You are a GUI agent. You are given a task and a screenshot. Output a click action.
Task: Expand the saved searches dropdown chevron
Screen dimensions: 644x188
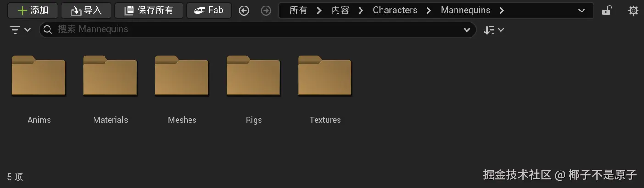(467, 30)
